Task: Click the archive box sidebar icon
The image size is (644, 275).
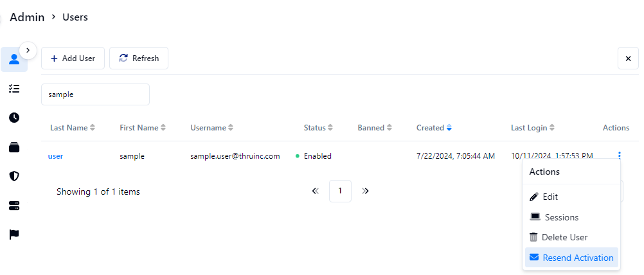Action: 14,147
